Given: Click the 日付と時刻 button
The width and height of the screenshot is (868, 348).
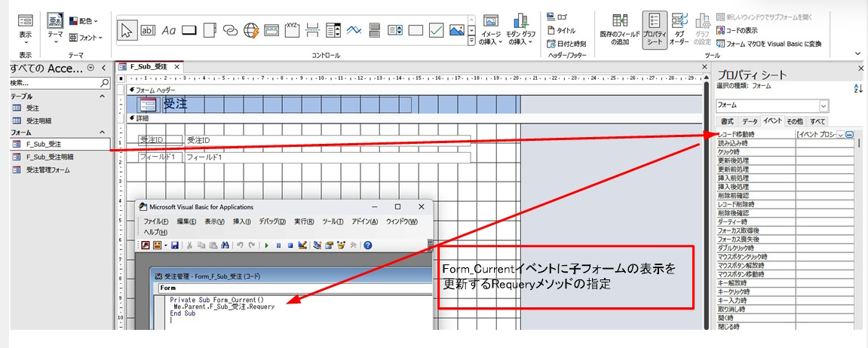Looking at the screenshot, I should pyautogui.click(x=566, y=44).
